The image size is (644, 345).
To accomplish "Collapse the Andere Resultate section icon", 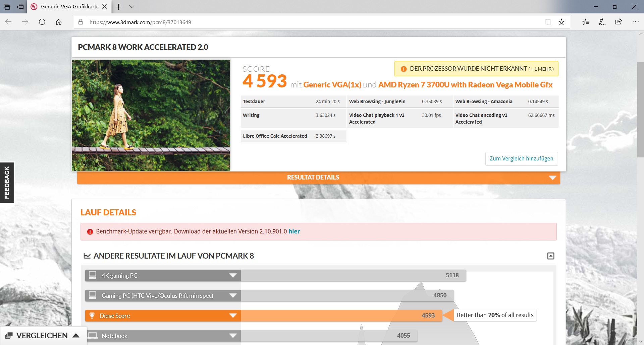I will click(x=551, y=256).
